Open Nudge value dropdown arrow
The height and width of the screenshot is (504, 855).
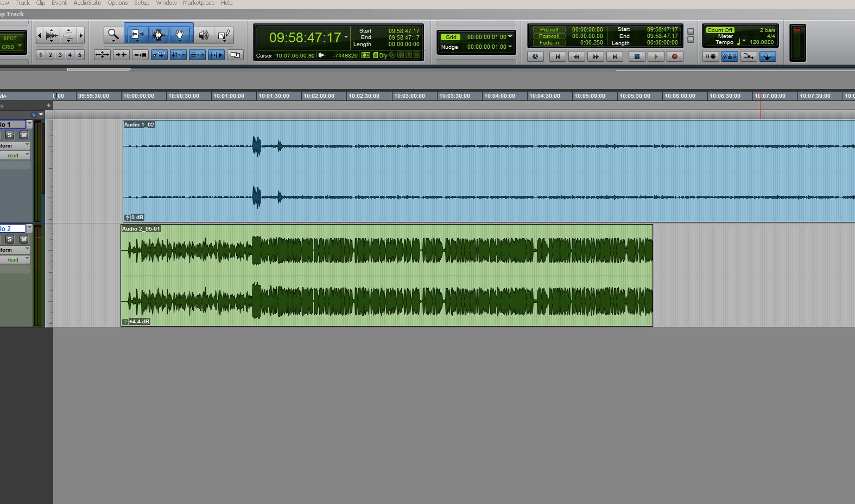pos(510,47)
